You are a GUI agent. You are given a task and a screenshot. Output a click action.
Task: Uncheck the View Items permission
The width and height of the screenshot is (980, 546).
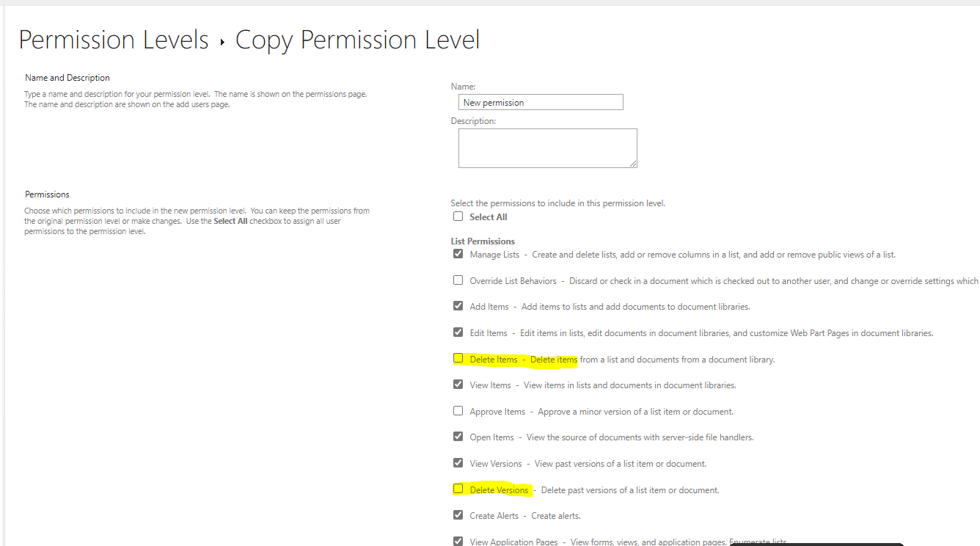pyautogui.click(x=458, y=384)
